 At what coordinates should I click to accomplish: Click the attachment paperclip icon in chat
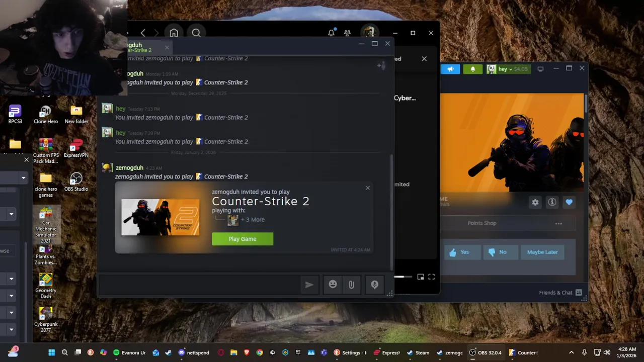[x=351, y=285]
